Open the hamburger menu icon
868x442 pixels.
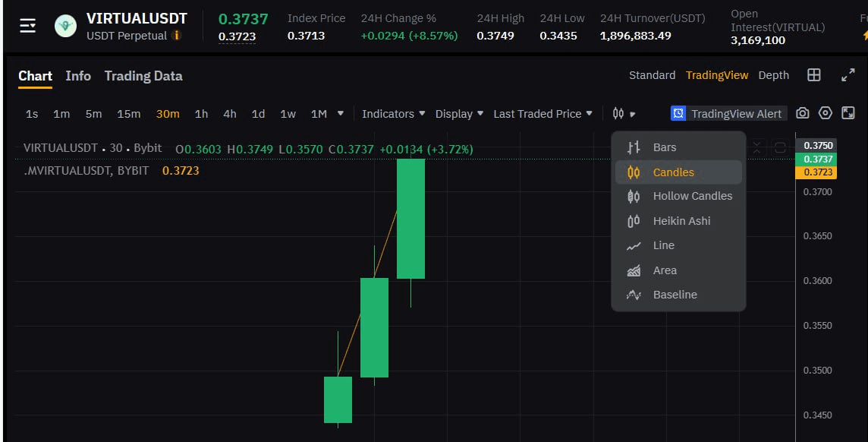27,26
